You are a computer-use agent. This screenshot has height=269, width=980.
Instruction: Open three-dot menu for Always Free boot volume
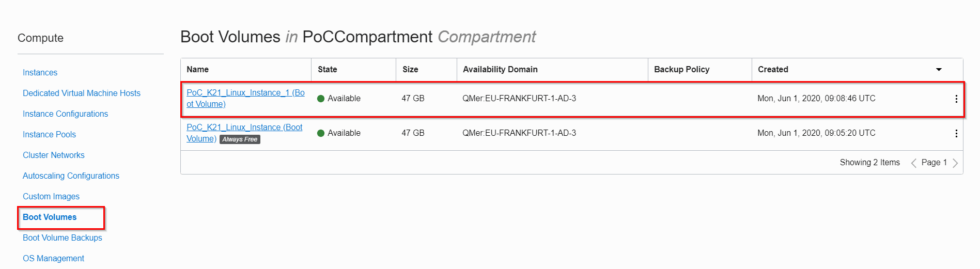(x=956, y=133)
